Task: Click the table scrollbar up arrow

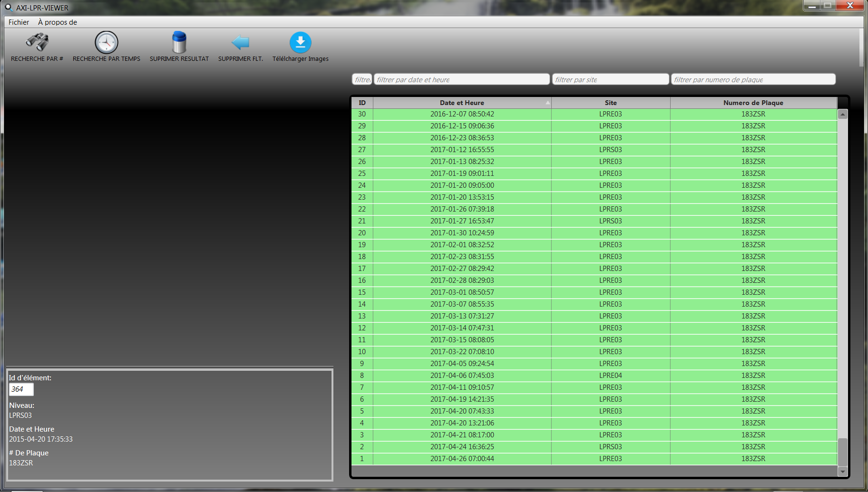Action: pos(843,114)
